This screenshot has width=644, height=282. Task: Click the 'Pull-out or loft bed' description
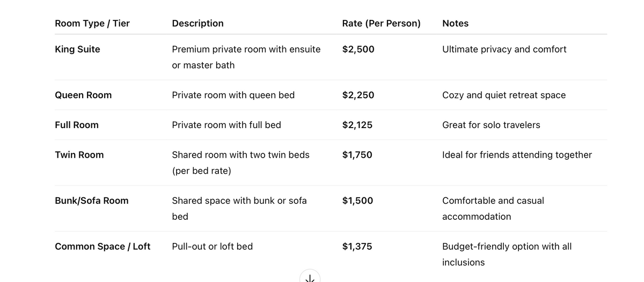click(x=212, y=247)
